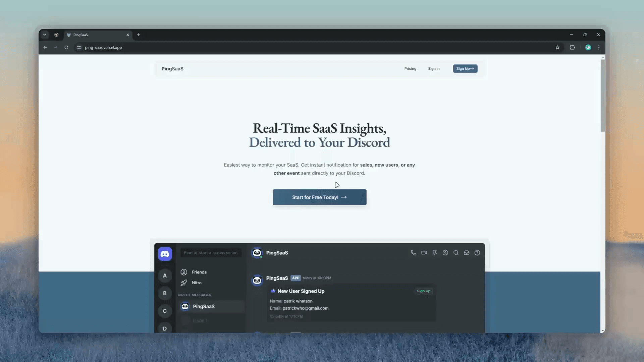The height and width of the screenshot is (362, 644).
Task: Click the Sign Up label on Discord notification
Action: (423, 291)
